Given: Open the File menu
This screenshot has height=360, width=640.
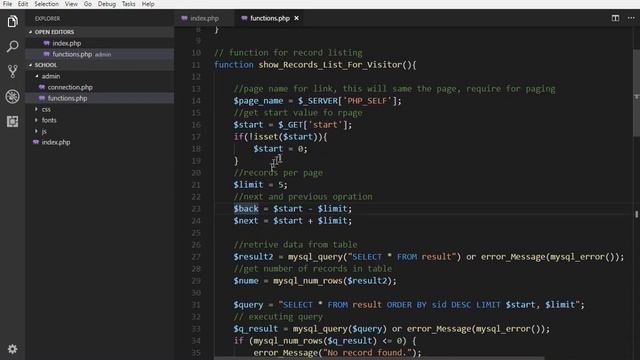Looking at the screenshot, I should 7,4.
